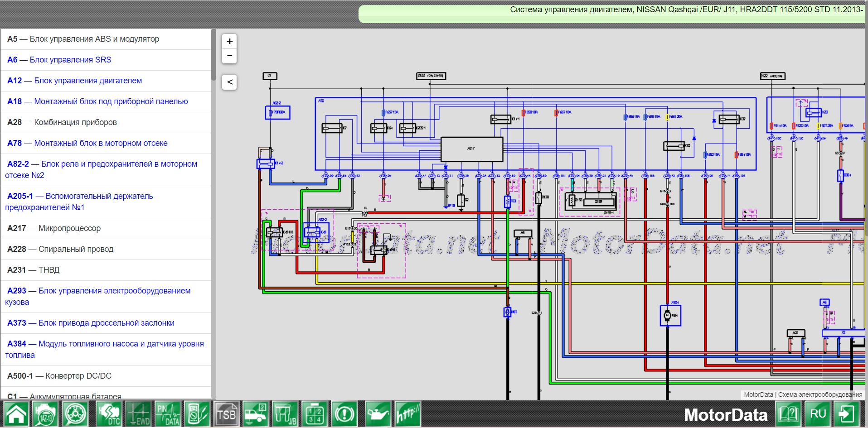The width and height of the screenshot is (868, 428).
Task: Click the component list vertical scrollbar
Action: pyautogui.click(x=213, y=54)
